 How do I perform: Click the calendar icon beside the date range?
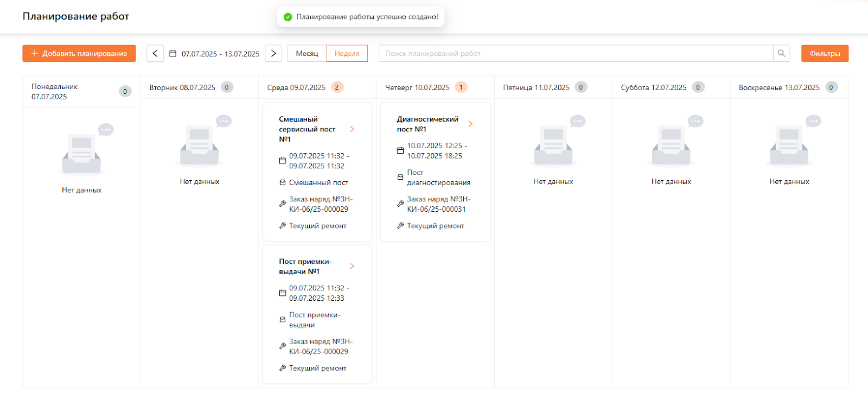(173, 54)
